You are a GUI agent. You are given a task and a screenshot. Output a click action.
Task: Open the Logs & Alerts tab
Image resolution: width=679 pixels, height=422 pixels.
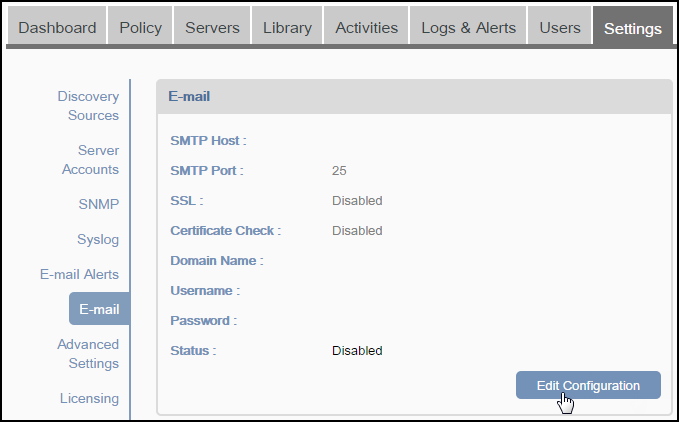468,26
